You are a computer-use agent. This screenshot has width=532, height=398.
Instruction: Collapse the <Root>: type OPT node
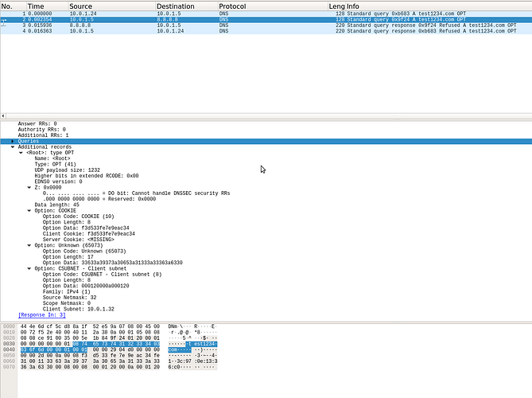click(21, 153)
